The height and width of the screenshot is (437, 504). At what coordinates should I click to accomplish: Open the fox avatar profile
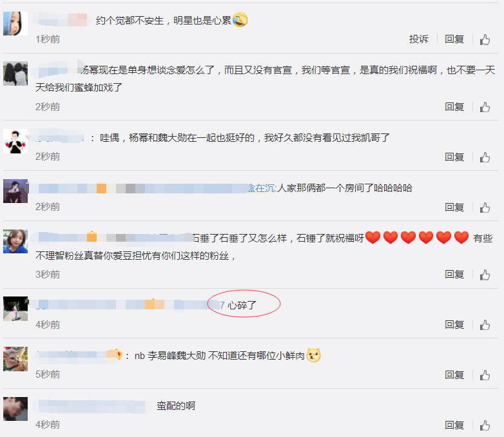pos(15,359)
